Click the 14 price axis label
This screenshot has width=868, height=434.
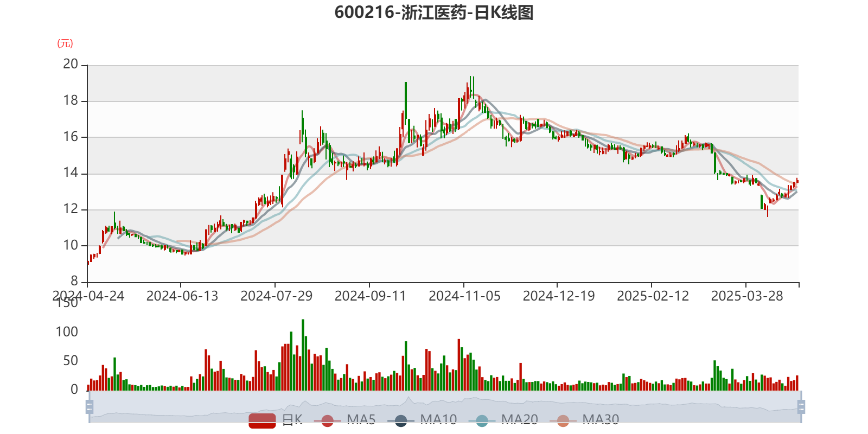click(x=71, y=173)
